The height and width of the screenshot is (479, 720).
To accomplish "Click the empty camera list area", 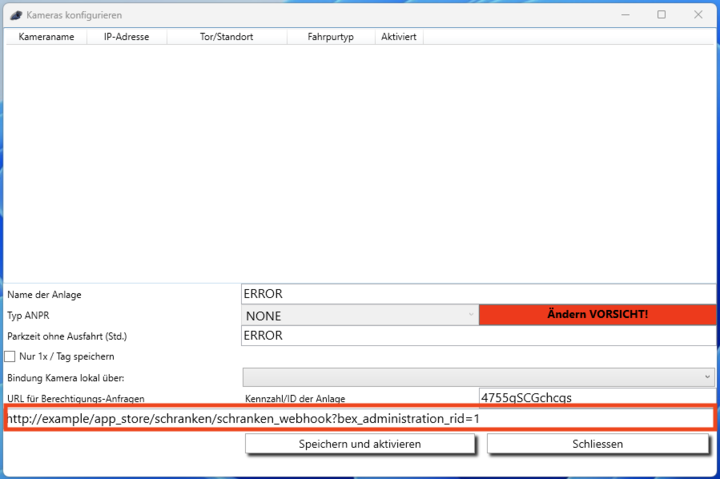I will pos(360,160).
